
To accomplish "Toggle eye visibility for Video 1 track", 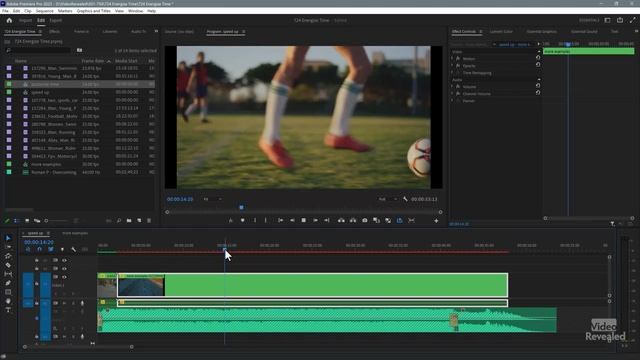I will (64, 277).
